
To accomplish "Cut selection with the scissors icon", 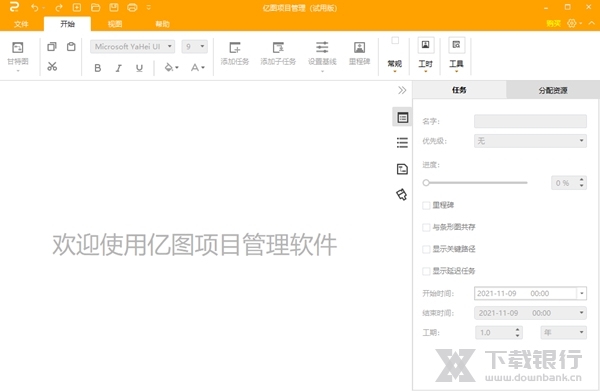I will pyautogui.click(x=52, y=67).
